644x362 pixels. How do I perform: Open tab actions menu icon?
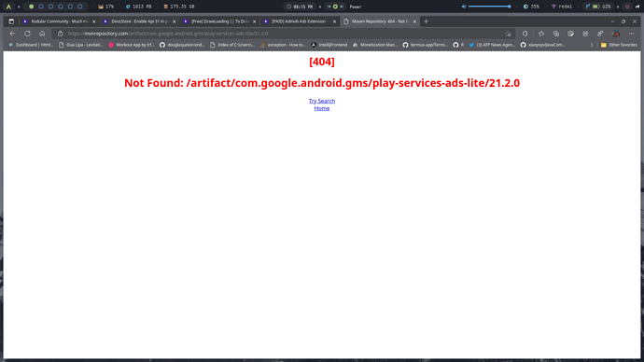tap(11, 21)
